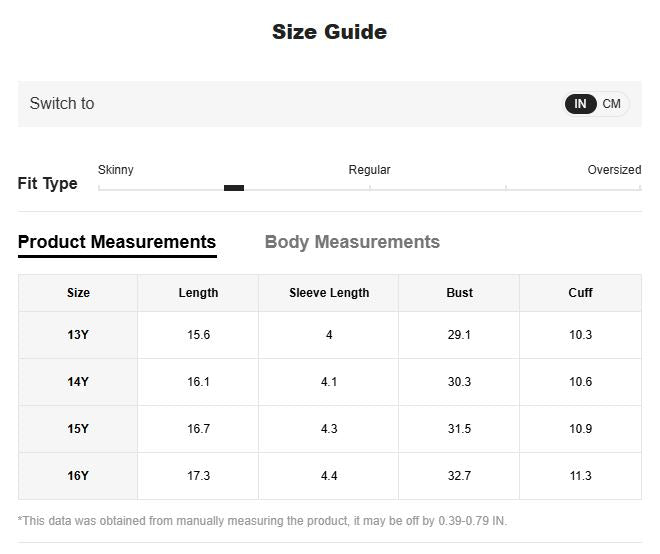Click the Length column header
The height and width of the screenshot is (554, 660).
tap(198, 293)
